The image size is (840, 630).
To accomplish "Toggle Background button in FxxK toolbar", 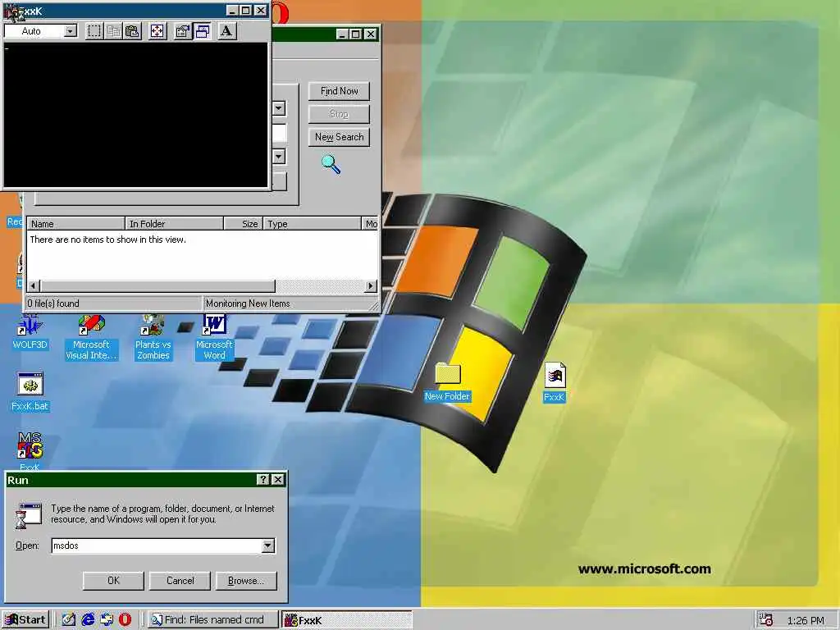I will click(x=202, y=31).
